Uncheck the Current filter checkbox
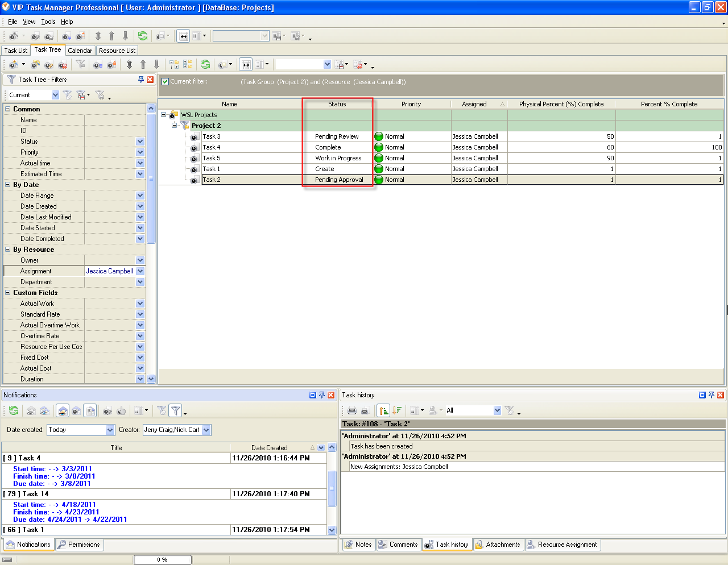728x565 pixels. 166,82
